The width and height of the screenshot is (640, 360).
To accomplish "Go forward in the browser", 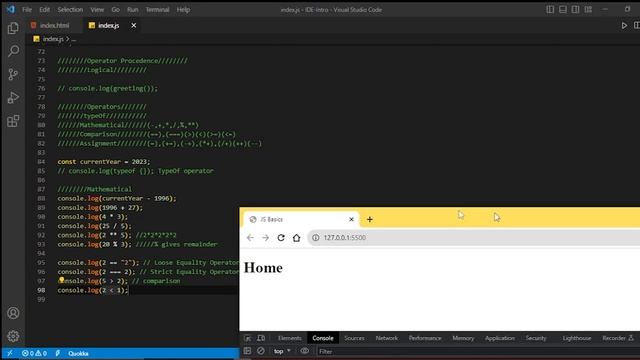I will click(x=265, y=238).
